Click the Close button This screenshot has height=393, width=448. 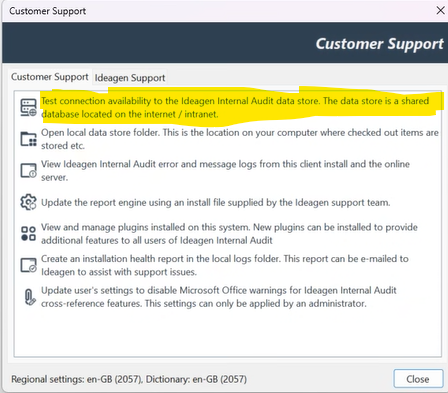tap(418, 379)
